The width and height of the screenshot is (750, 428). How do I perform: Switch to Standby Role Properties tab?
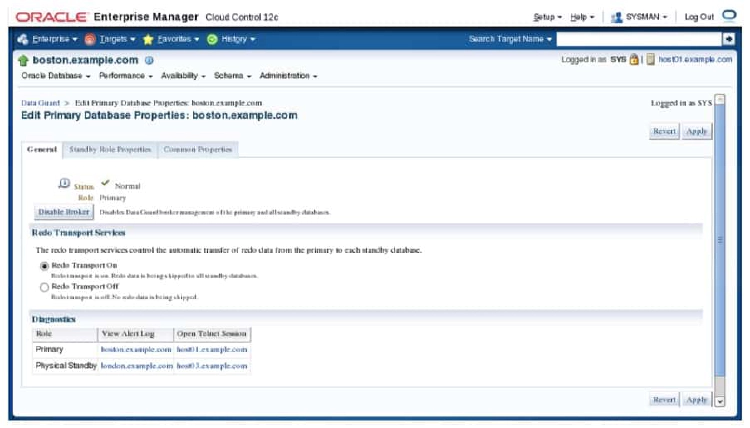click(110, 150)
